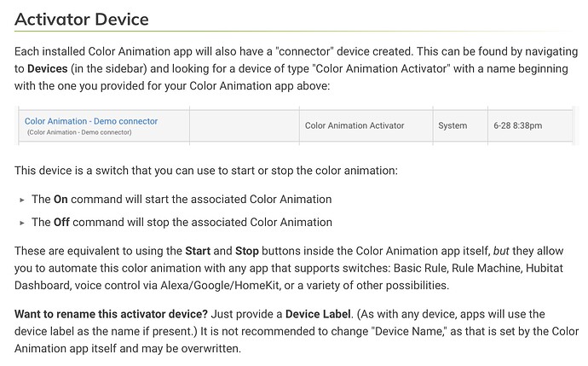This screenshot has height=366, width=588.
Task: Click the 'Rule Machine' text in the paragraph
Action: click(465, 268)
